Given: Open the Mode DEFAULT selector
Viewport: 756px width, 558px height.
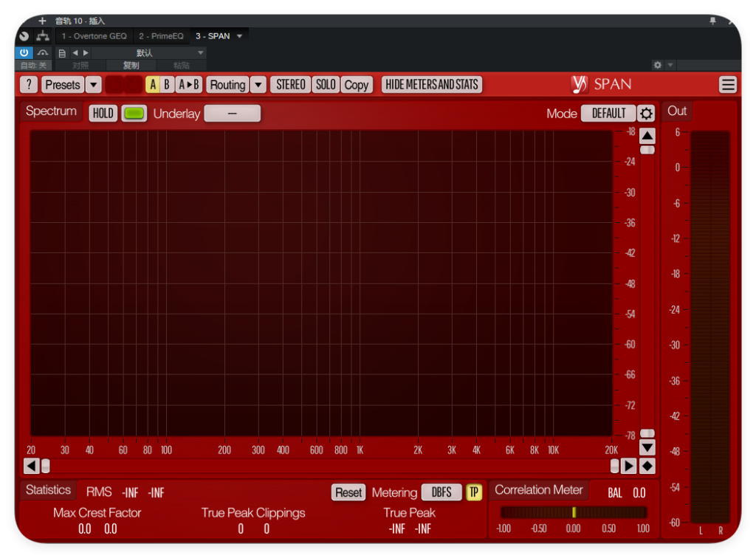Looking at the screenshot, I should (x=608, y=113).
